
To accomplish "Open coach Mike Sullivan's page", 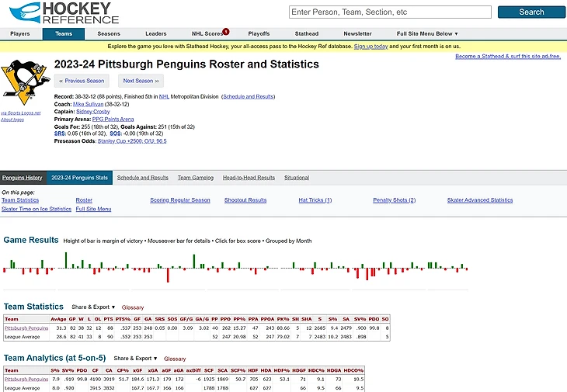I will pos(89,105).
